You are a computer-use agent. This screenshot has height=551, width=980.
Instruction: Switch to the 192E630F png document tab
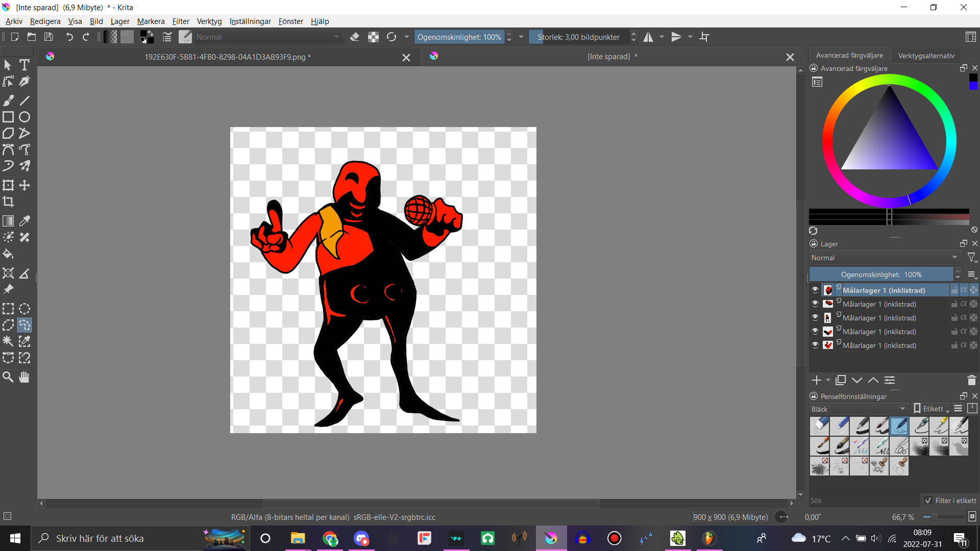click(x=228, y=57)
